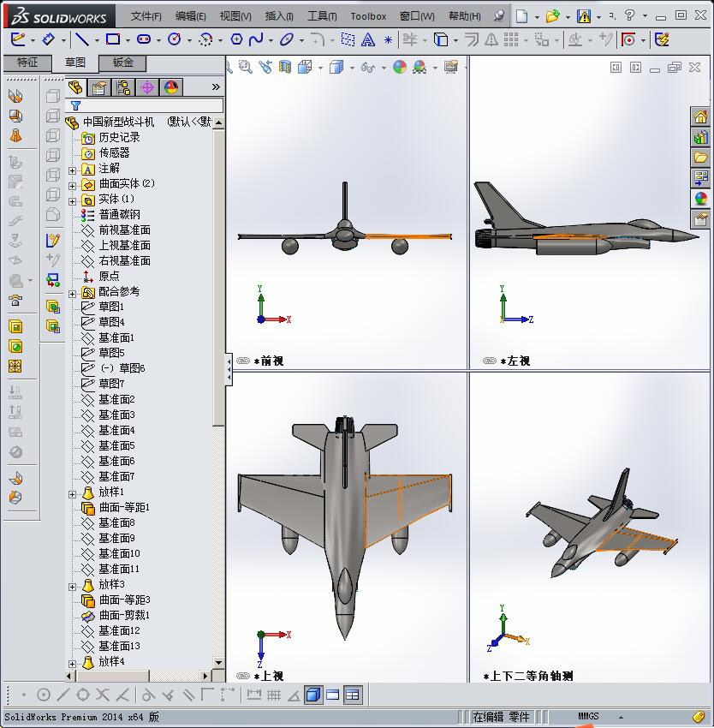Click the Smart Dimension tool

point(48,40)
